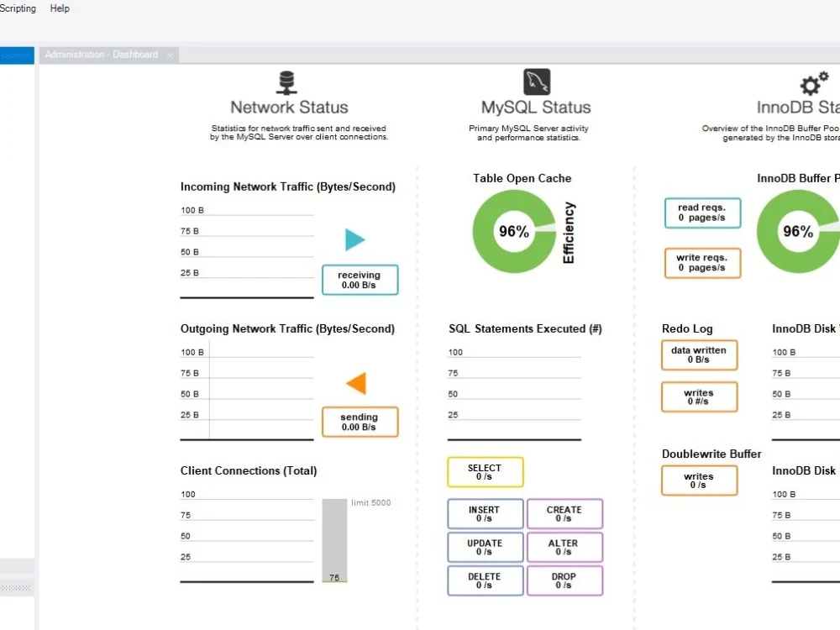Click SQL Statements Executed chart area
The image size is (840, 630).
(x=514, y=394)
